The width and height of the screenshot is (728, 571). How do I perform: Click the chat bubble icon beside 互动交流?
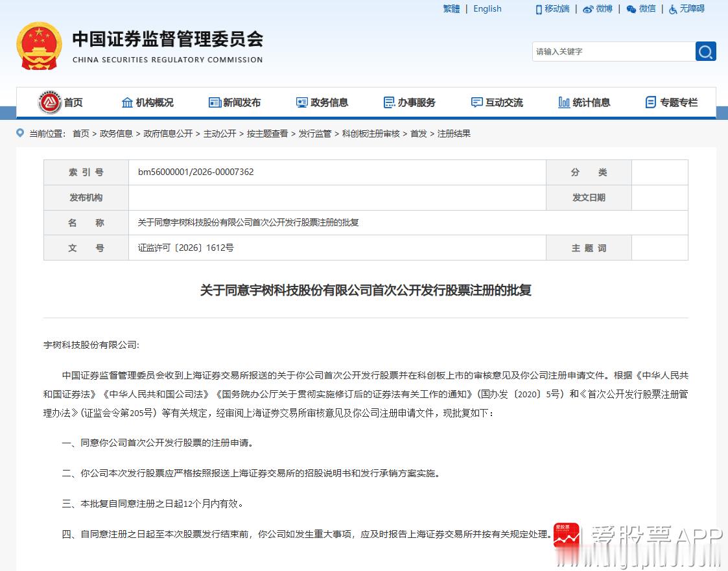tap(477, 102)
